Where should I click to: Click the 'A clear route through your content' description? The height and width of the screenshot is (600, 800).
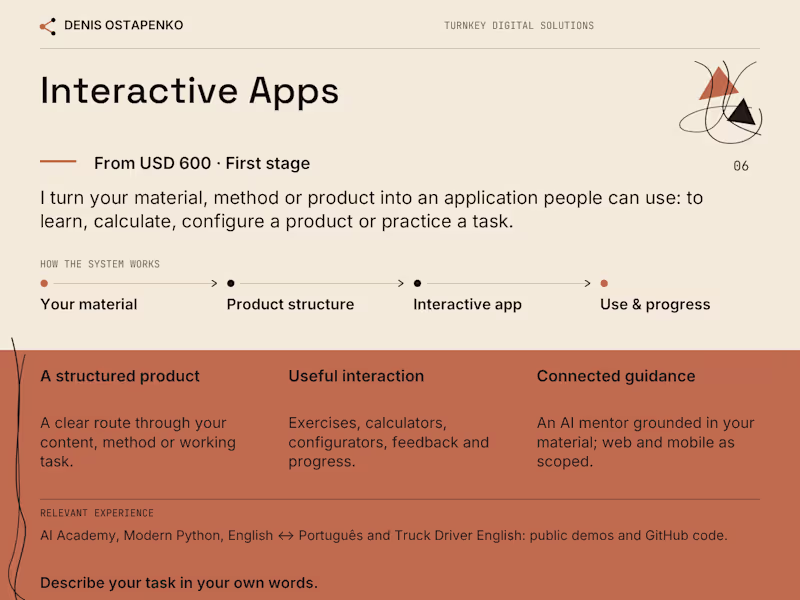click(x=138, y=442)
